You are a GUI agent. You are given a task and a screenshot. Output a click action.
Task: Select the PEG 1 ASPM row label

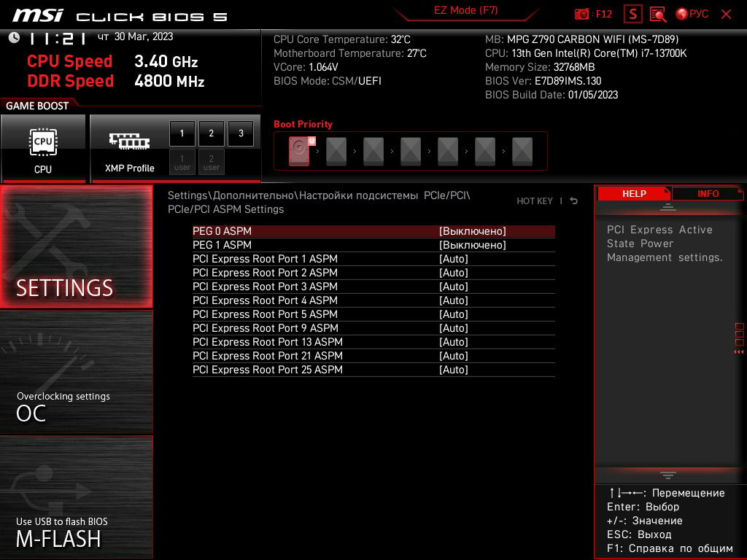pyautogui.click(x=222, y=245)
